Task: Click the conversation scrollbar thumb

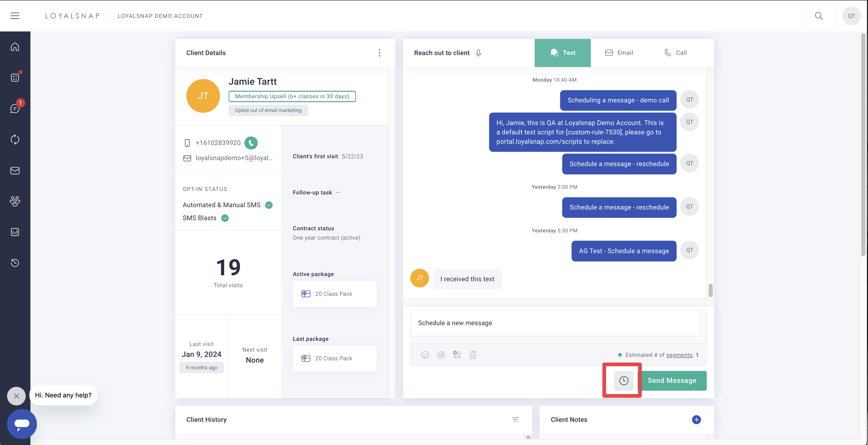Action: [710, 290]
